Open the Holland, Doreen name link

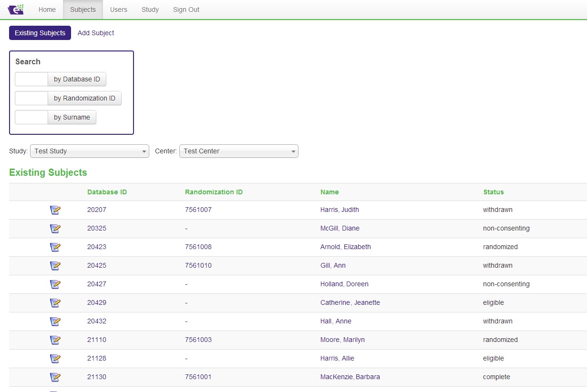coord(344,284)
